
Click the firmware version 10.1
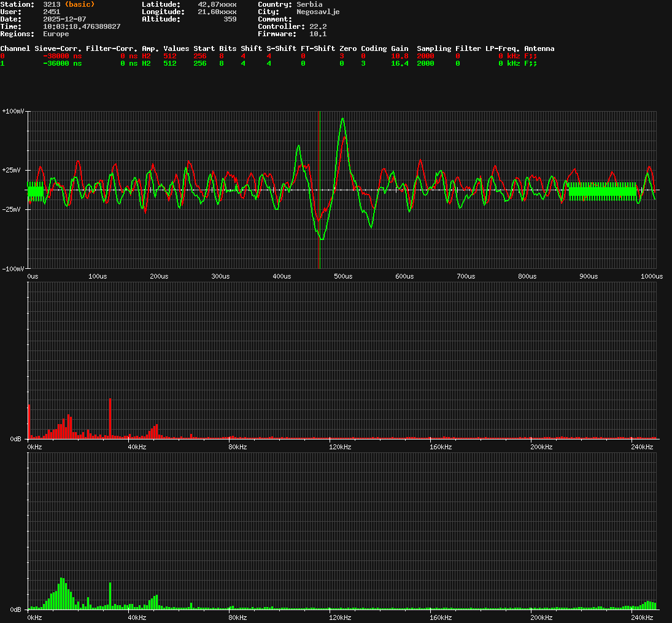pyautogui.click(x=318, y=34)
